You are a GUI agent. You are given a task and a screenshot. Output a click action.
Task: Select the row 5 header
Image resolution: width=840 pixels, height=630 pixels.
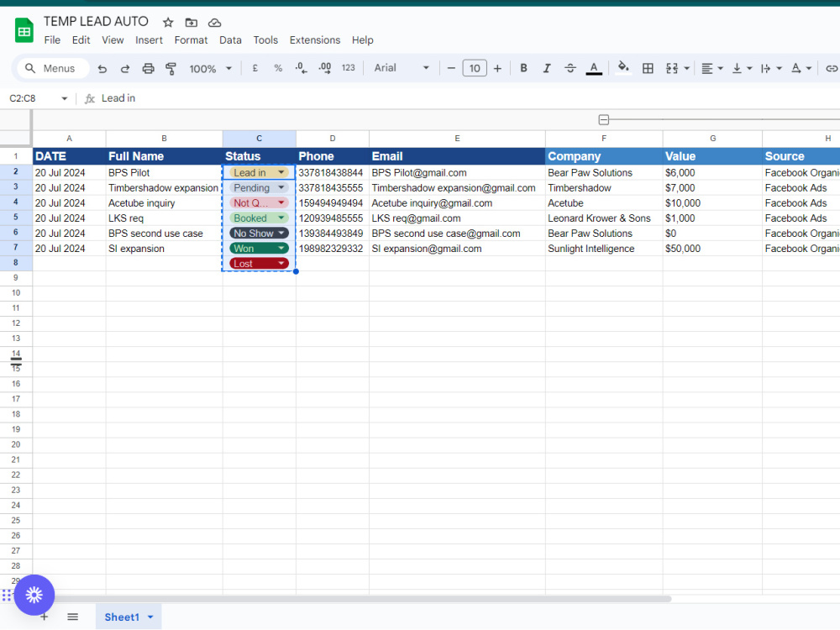pos(15,218)
